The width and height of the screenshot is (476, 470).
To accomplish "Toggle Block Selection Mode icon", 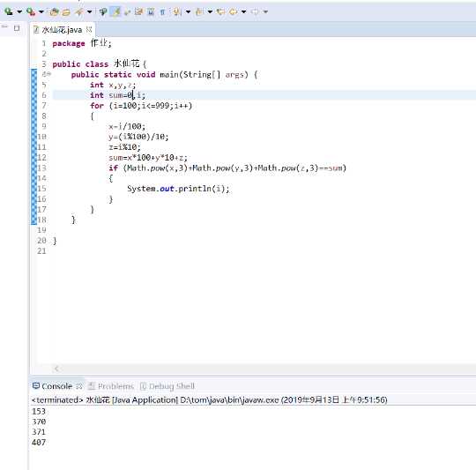I will click(151, 11).
